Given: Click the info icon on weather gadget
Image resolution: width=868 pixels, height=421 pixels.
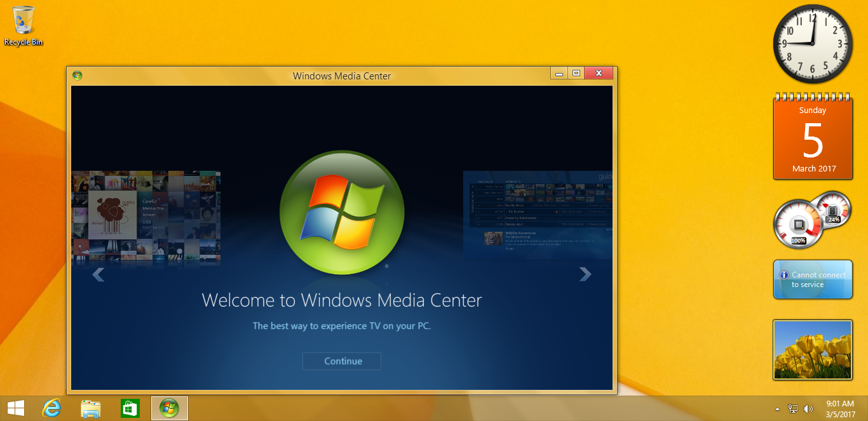Looking at the screenshot, I should click(784, 276).
